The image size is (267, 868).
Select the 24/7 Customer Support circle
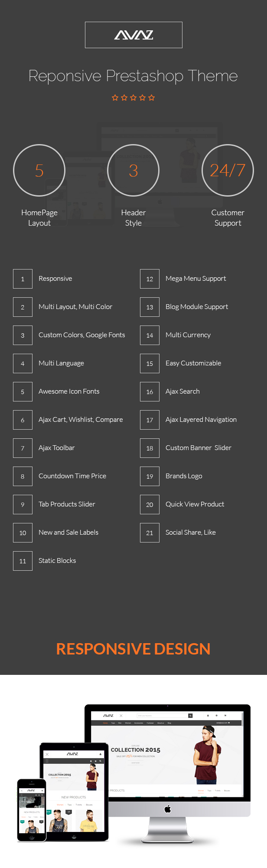[x=228, y=170]
